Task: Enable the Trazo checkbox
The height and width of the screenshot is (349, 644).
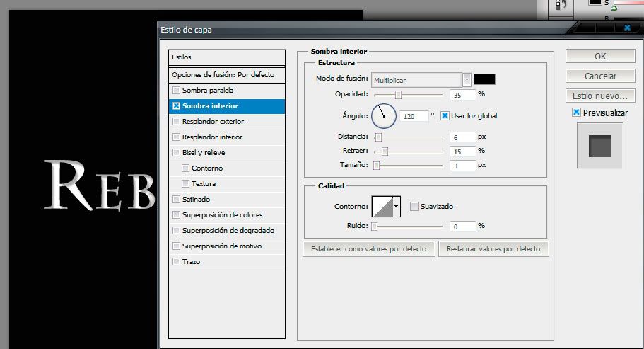Action: pos(176,262)
